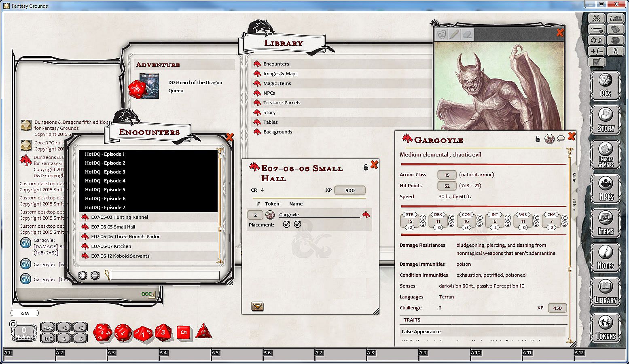Click the Gargoyle speech bubble icon
The width and height of the screenshot is (629, 364).
pyautogui.click(x=561, y=138)
